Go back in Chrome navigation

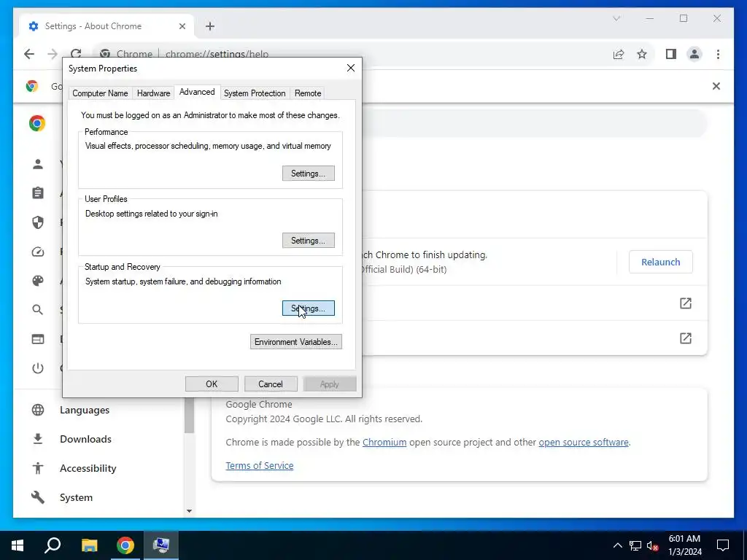click(29, 54)
